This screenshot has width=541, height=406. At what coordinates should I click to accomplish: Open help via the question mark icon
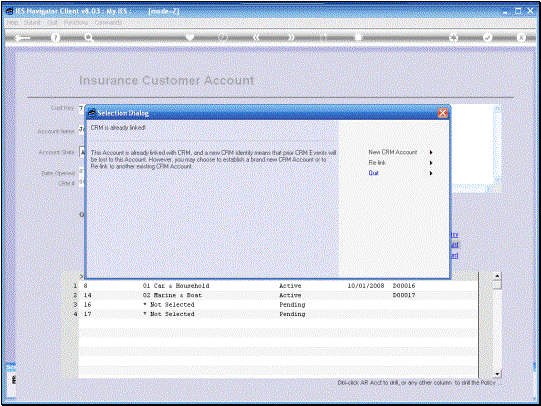[55, 38]
